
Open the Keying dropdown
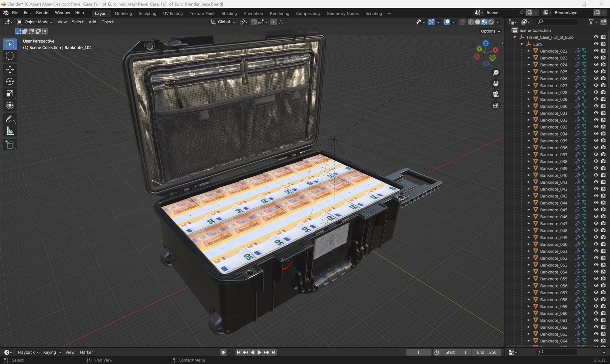pos(52,352)
